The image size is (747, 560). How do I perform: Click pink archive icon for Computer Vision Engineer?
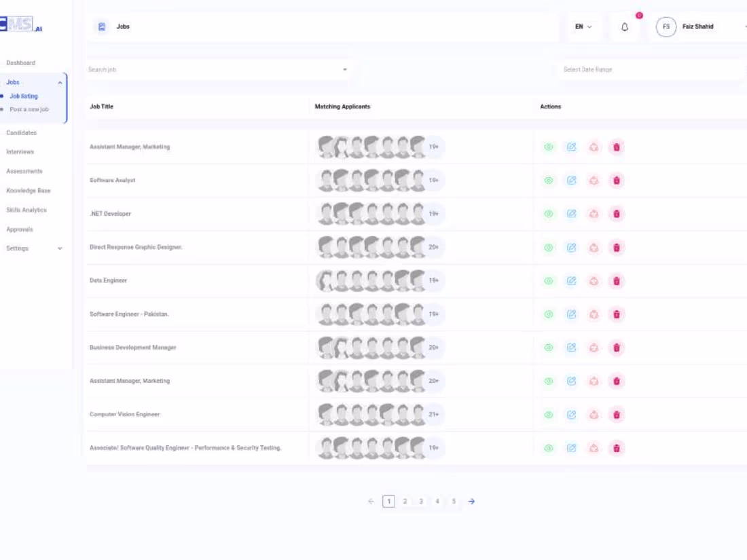[x=594, y=415]
